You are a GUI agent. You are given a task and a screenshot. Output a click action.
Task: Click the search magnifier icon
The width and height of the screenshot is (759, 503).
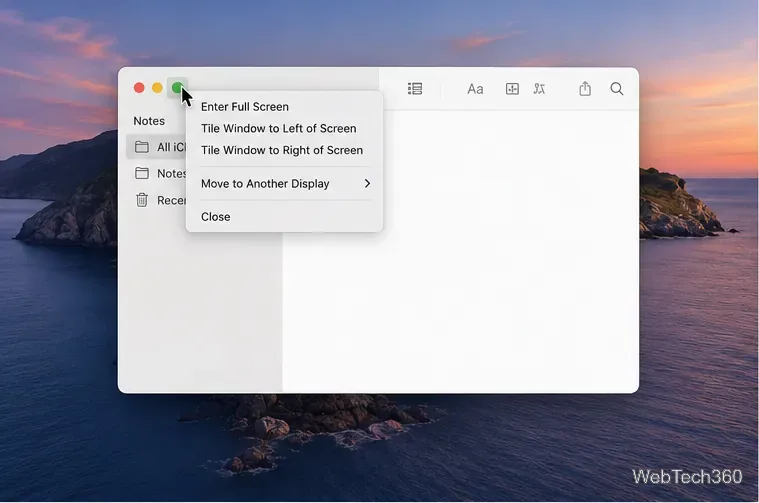(x=617, y=89)
